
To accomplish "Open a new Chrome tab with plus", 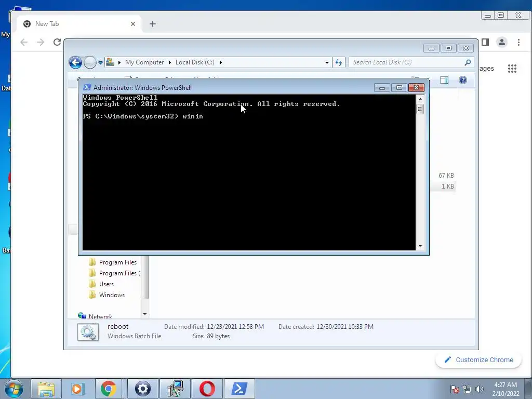I will (153, 24).
